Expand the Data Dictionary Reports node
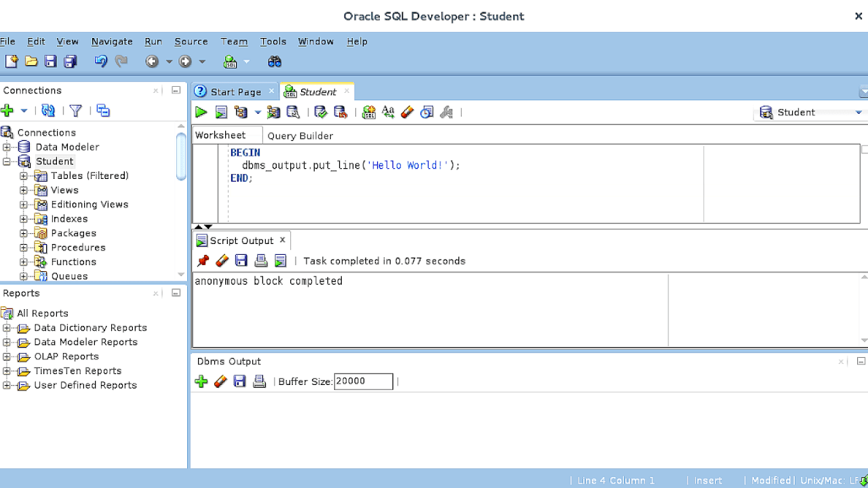Viewport: 868px width, 488px height. click(x=7, y=328)
